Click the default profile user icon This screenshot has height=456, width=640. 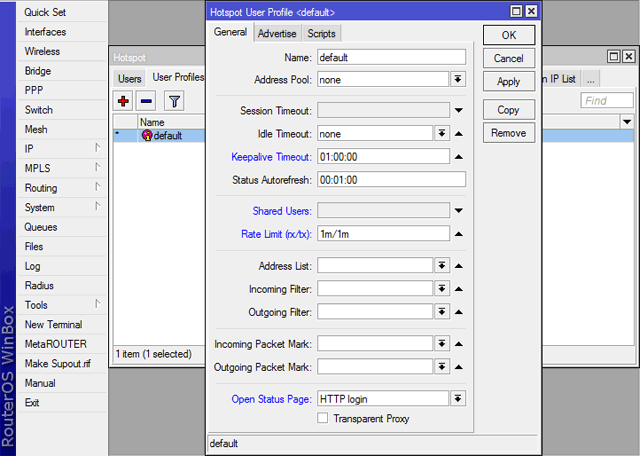coord(147,136)
